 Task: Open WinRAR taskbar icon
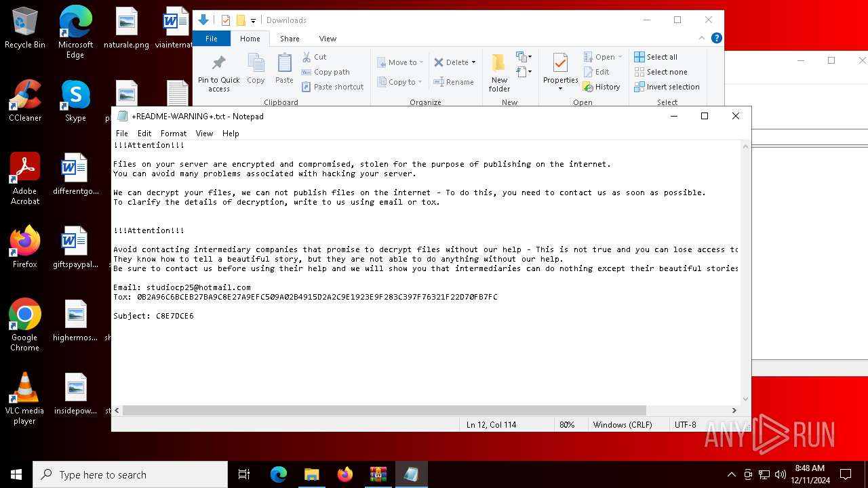point(378,474)
